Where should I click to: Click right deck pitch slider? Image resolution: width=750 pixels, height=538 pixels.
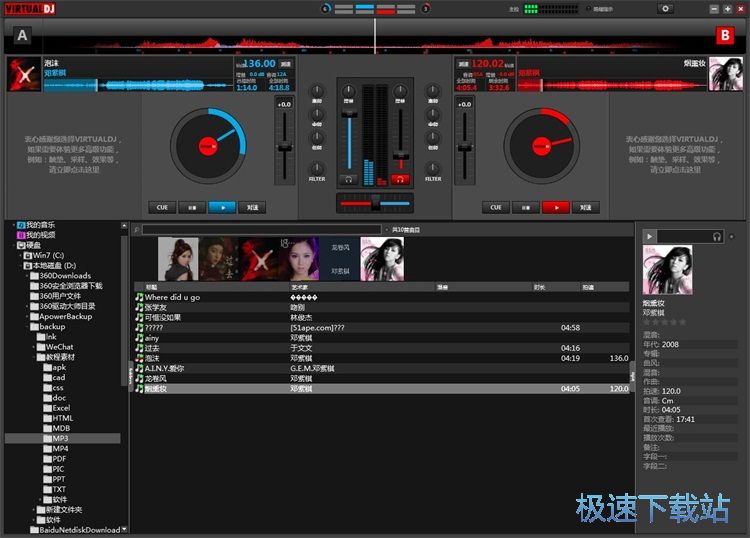click(464, 147)
